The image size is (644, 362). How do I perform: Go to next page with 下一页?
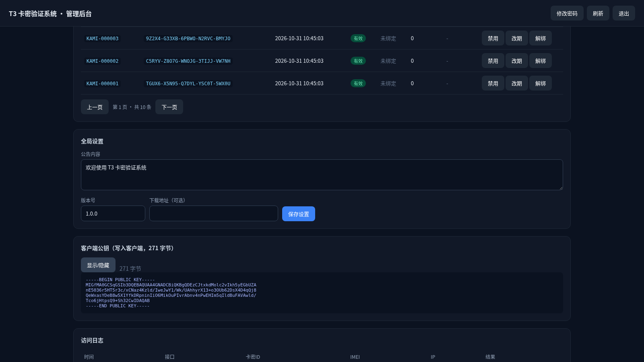[x=169, y=107]
